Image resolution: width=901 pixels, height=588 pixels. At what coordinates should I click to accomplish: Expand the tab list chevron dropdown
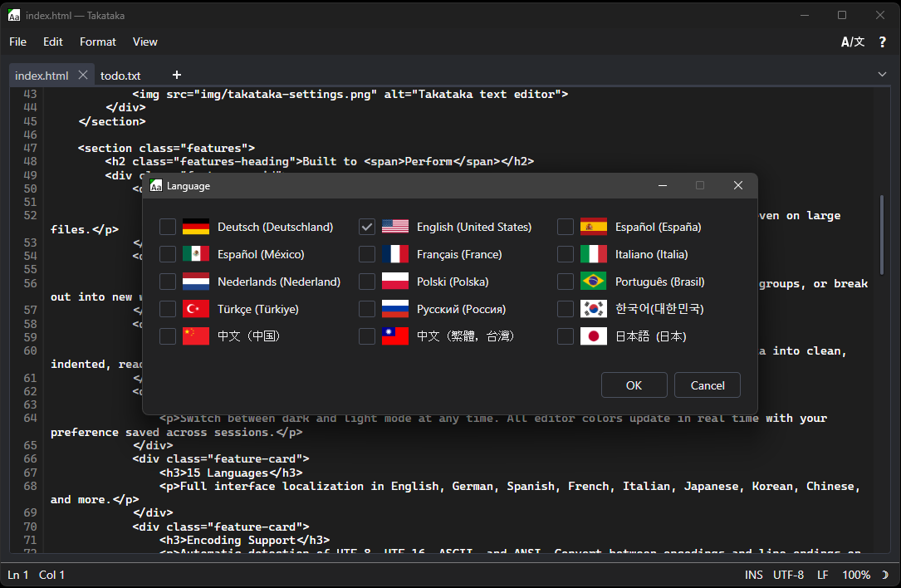click(x=882, y=75)
